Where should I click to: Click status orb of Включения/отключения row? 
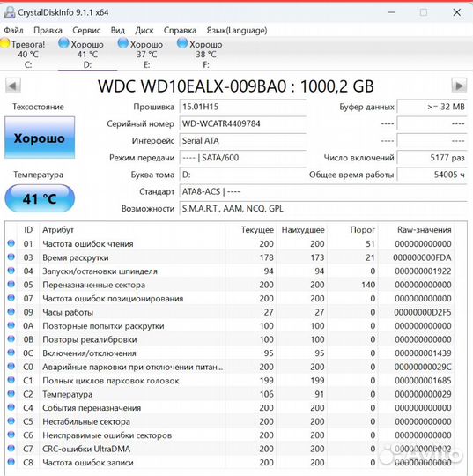[x=11, y=353]
